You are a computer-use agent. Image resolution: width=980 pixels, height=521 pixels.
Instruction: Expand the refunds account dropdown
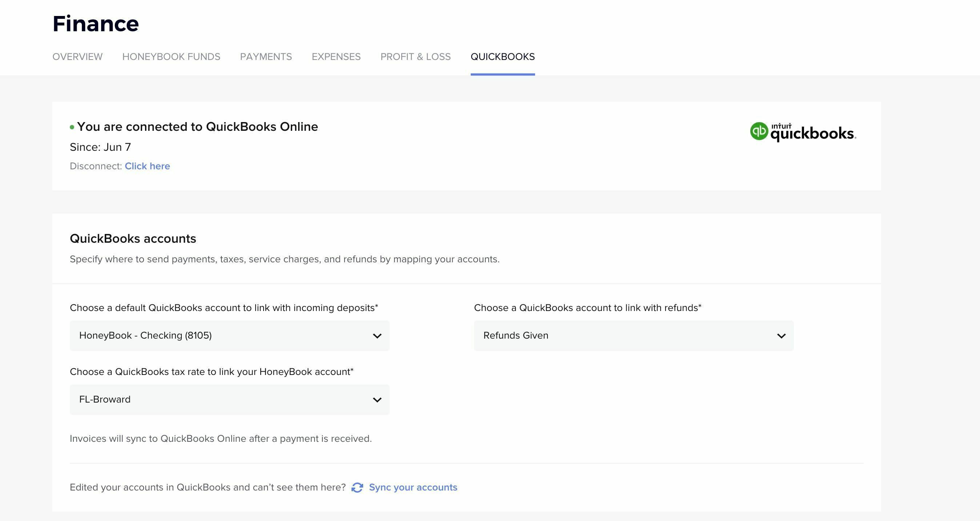pos(634,336)
